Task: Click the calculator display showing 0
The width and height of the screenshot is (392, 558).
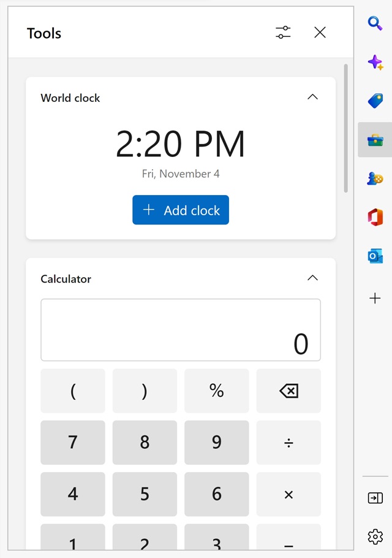Action: pyautogui.click(x=181, y=329)
